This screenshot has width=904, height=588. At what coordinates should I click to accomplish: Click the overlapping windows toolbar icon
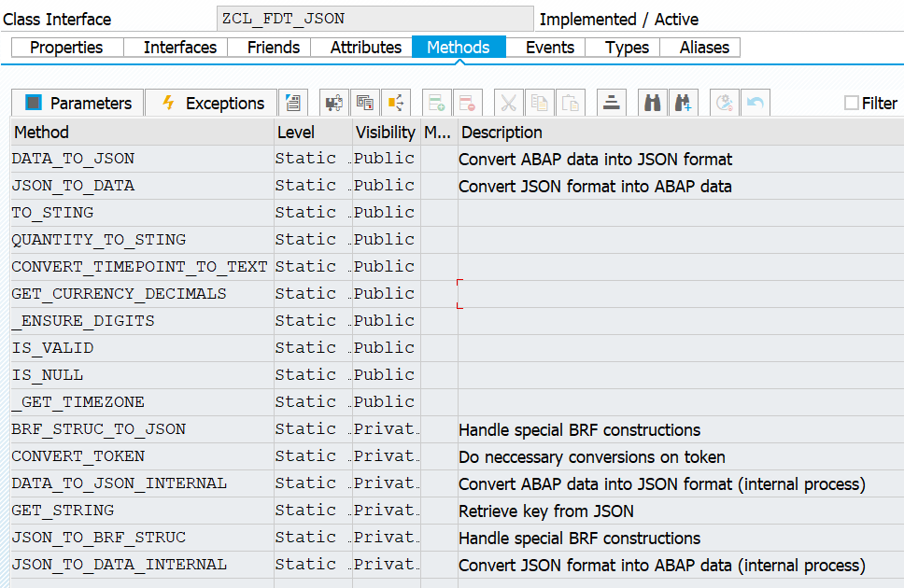[x=365, y=104]
